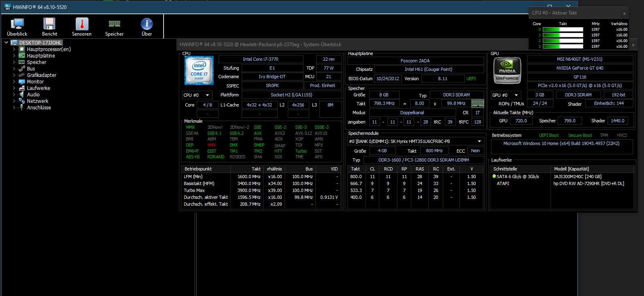
Task: Click the Core 0 clock bar
Action: pos(563,30)
